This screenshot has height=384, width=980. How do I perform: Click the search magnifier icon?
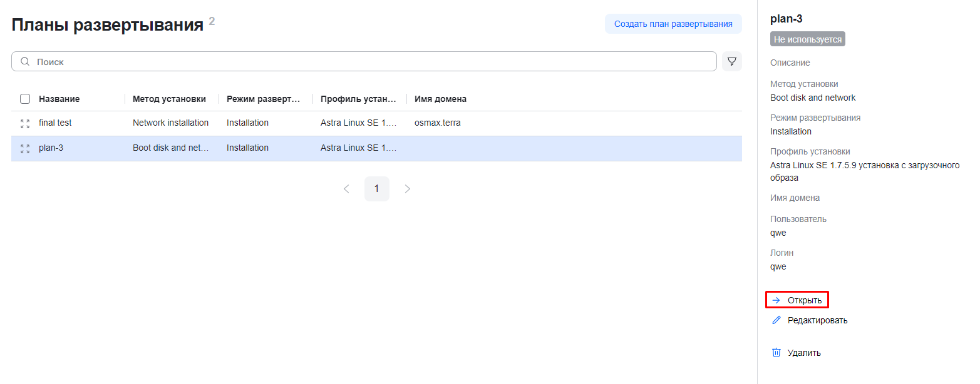pos(25,62)
